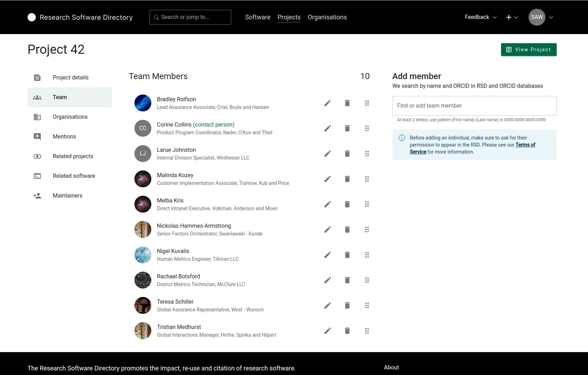Screen dimensions: 588x375
Task: Open the Feedback dropdown
Action: 480,17
